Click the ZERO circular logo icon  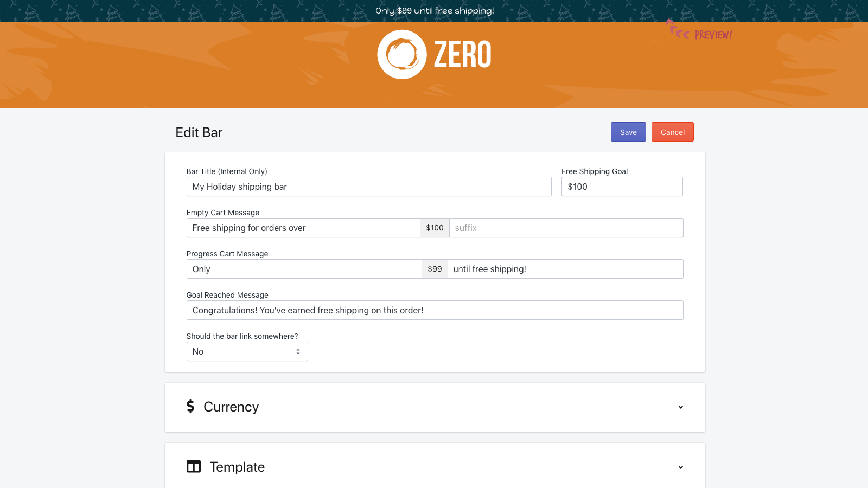[x=402, y=54]
